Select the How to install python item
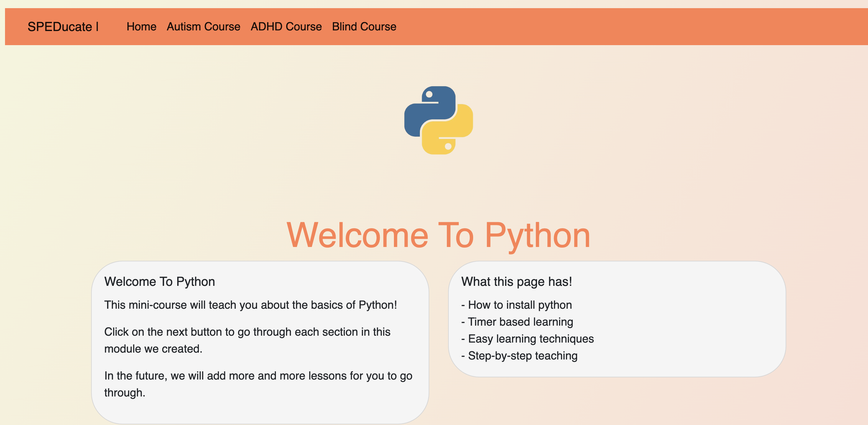Image resolution: width=868 pixels, height=425 pixels. (x=516, y=305)
